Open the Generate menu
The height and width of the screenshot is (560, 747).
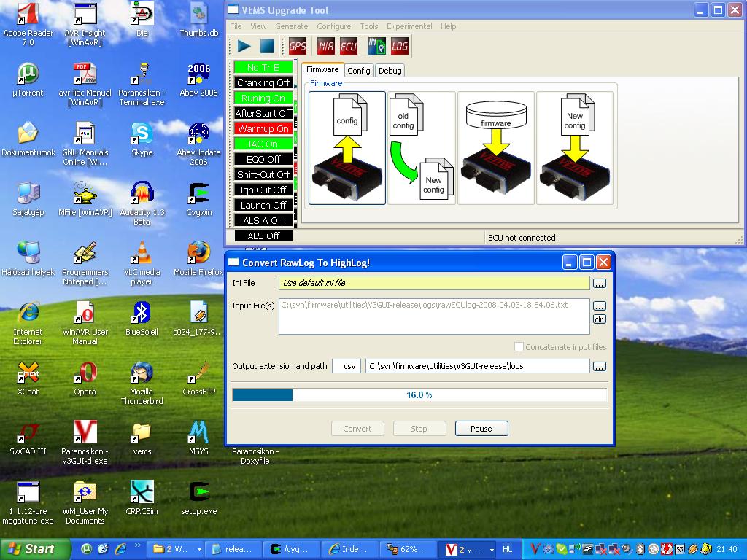[x=292, y=26]
